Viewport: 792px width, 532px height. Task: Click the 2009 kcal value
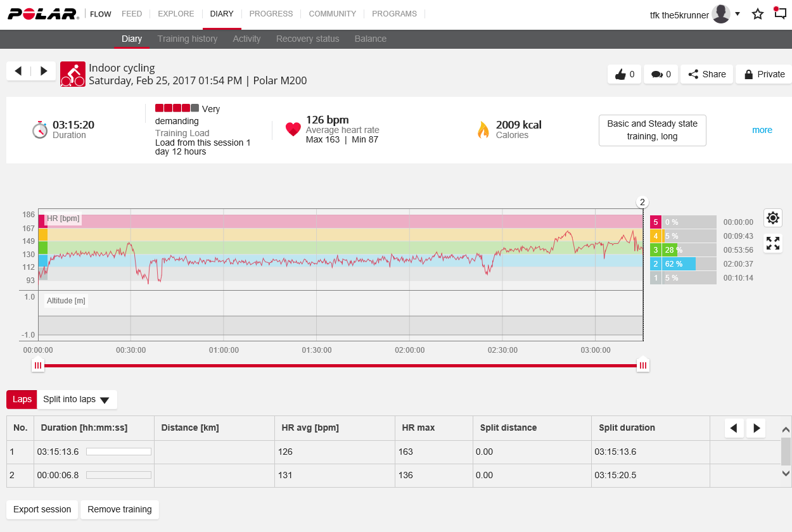pyautogui.click(x=518, y=125)
